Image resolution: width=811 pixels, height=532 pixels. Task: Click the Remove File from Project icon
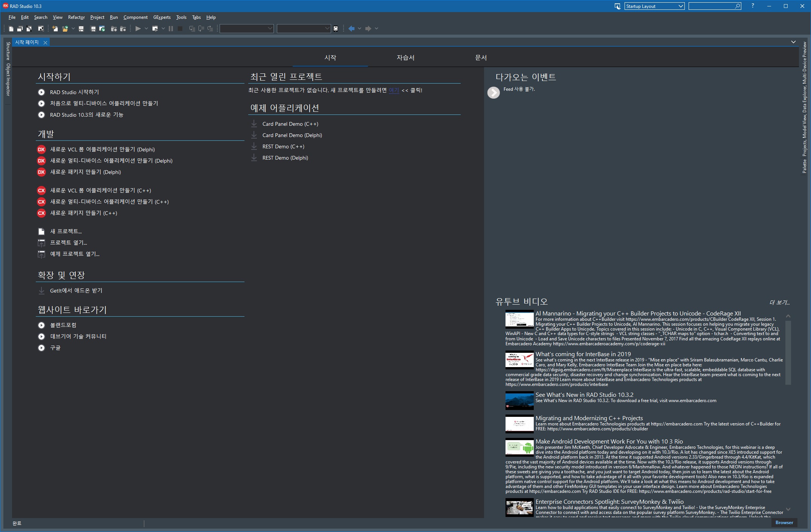tap(123, 29)
